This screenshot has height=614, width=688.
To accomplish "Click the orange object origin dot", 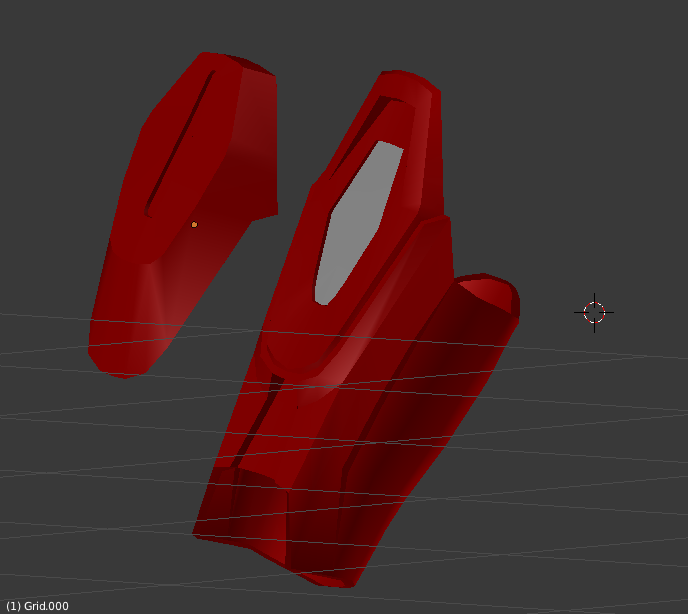I will coord(194,225).
